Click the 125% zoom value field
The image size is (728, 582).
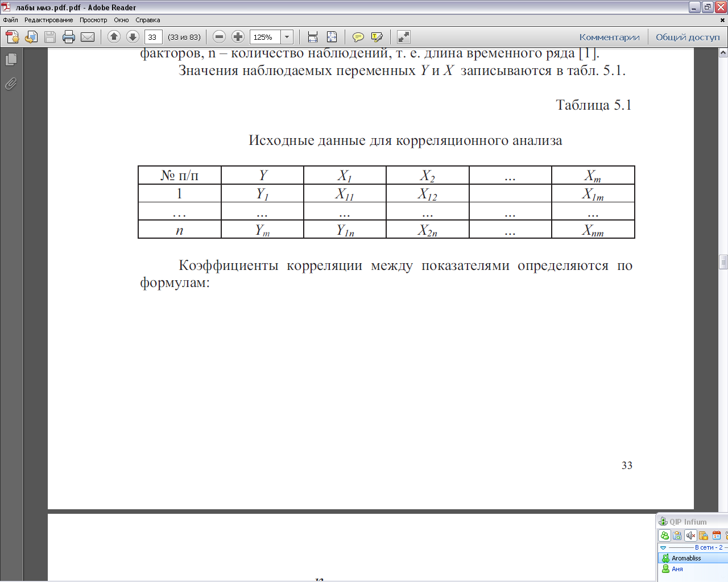265,37
